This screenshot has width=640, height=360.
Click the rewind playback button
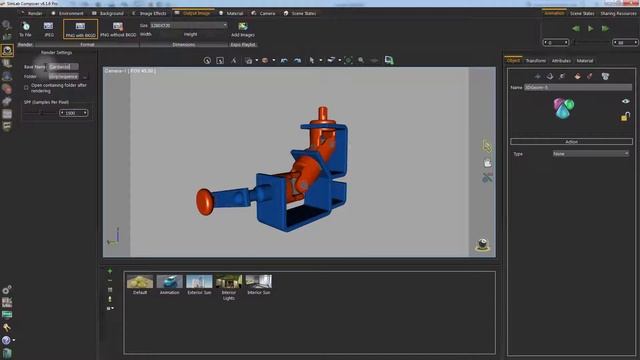click(x=576, y=29)
